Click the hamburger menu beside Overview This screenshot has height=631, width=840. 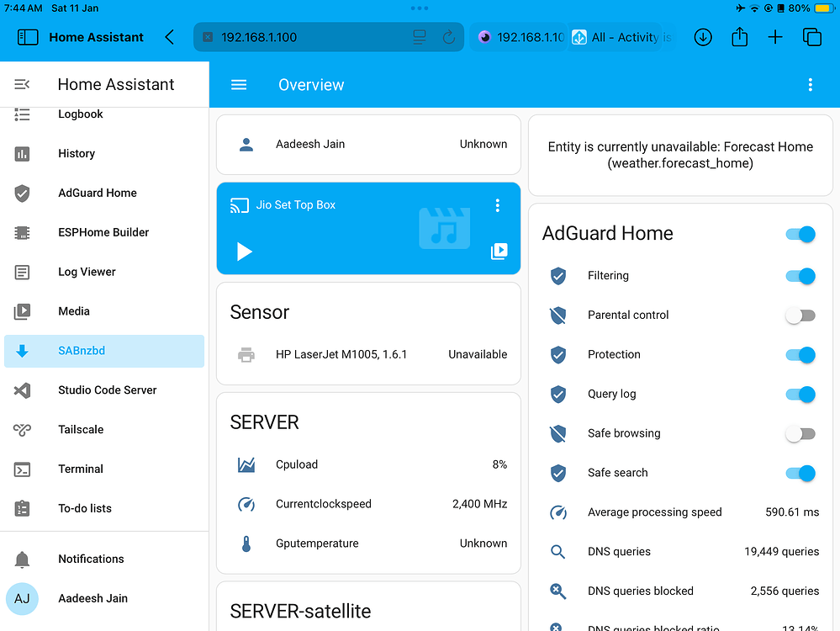[x=239, y=84]
